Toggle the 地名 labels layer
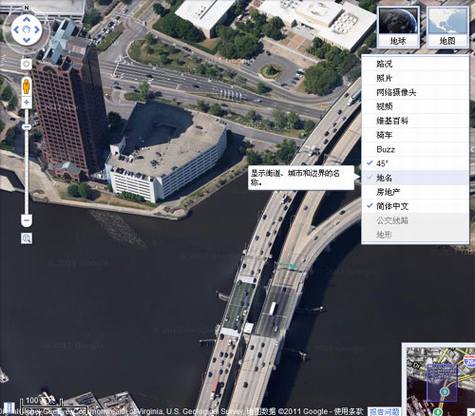475x416 pixels. [x=415, y=178]
